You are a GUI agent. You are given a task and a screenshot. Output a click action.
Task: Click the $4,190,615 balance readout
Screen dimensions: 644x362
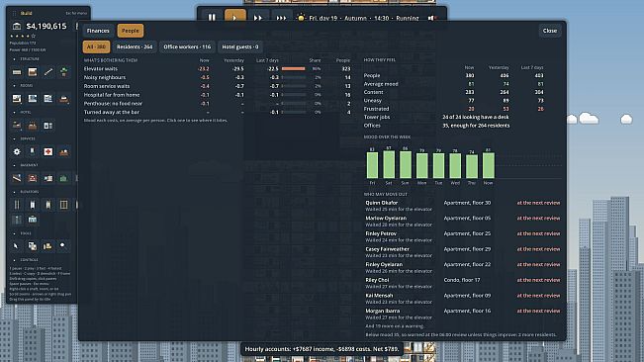[46, 27]
